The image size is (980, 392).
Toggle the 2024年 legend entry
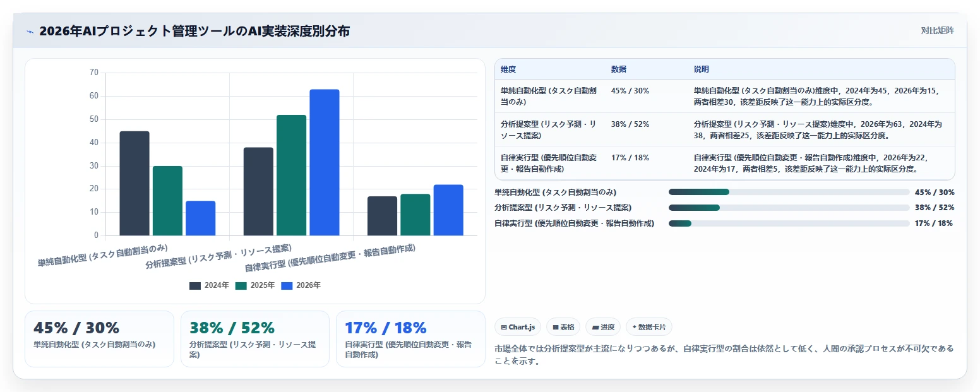pyautogui.click(x=209, y=285)
